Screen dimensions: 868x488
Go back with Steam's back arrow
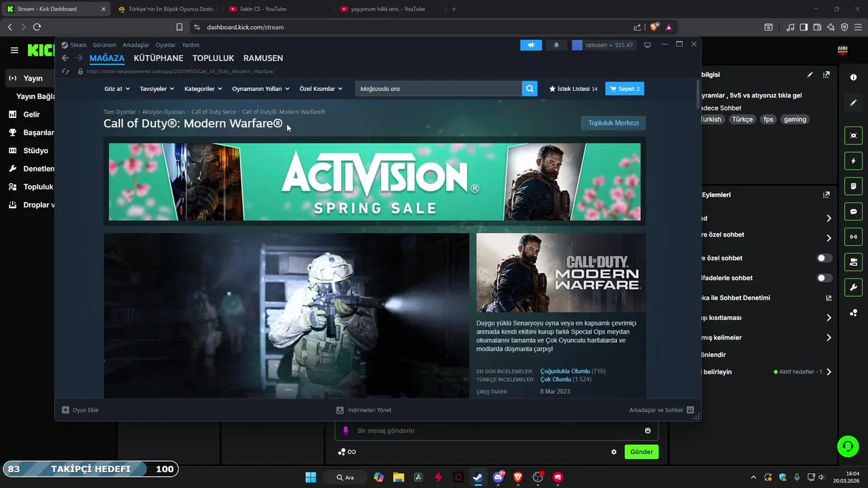[65, 58]
